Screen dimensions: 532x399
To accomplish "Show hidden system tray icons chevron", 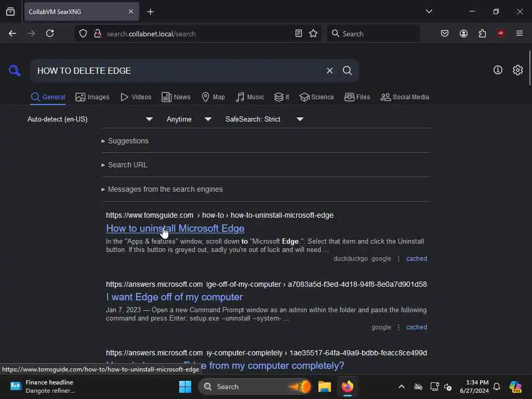I will click(x=402, y=387).
